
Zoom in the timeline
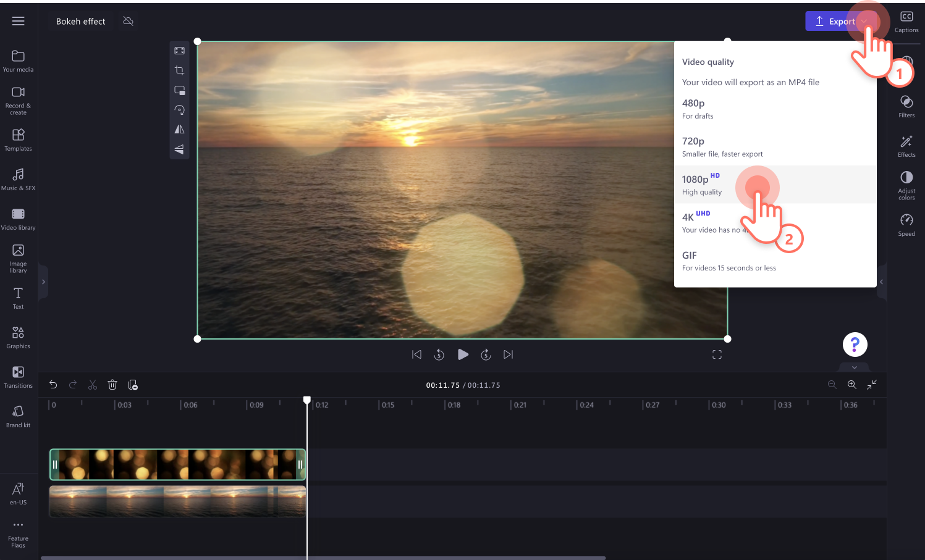click(852, 385)
